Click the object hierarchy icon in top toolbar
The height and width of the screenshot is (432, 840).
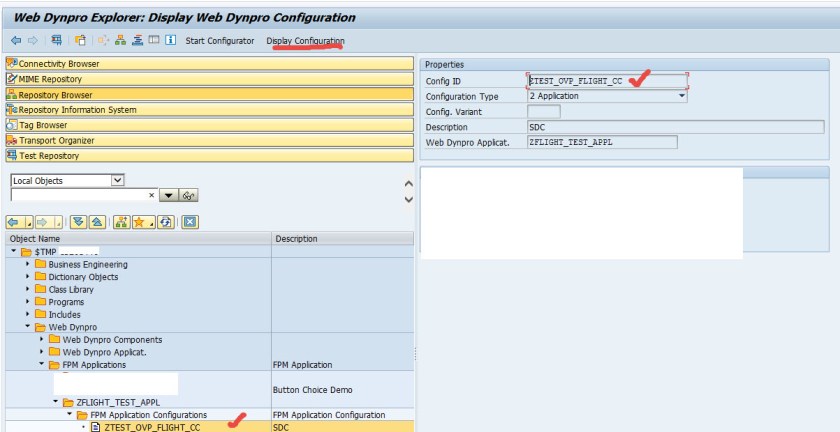point(120,40)
